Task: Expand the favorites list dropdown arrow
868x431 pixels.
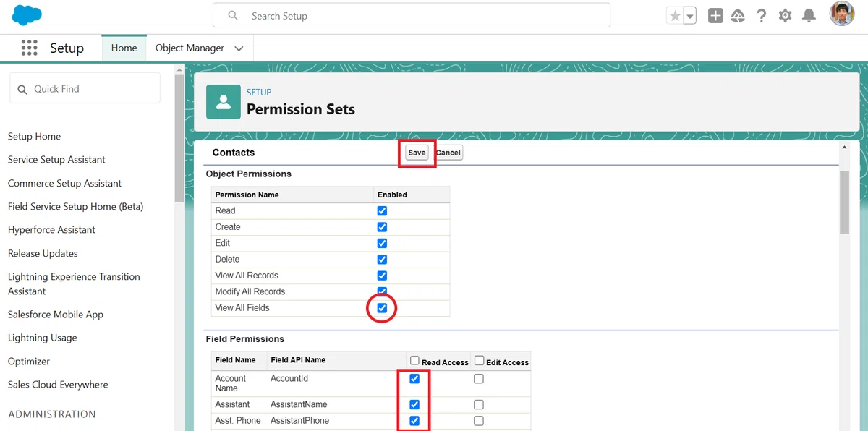Action: (690, 16)
